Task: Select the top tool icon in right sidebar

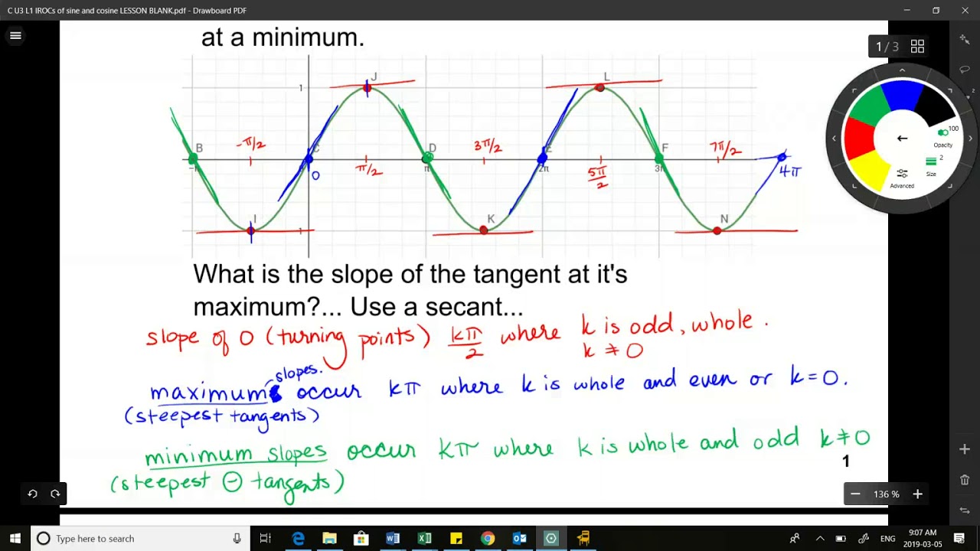Action: click(965, 38)
